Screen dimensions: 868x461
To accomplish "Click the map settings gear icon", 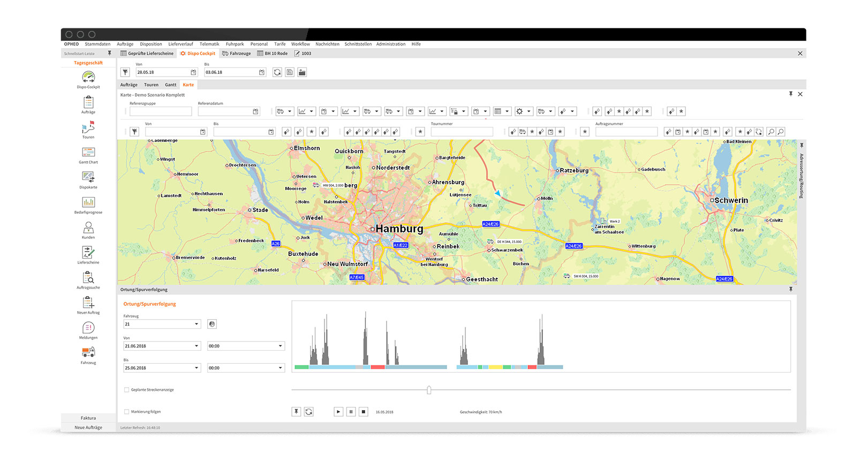I will (x=519, y=111).
